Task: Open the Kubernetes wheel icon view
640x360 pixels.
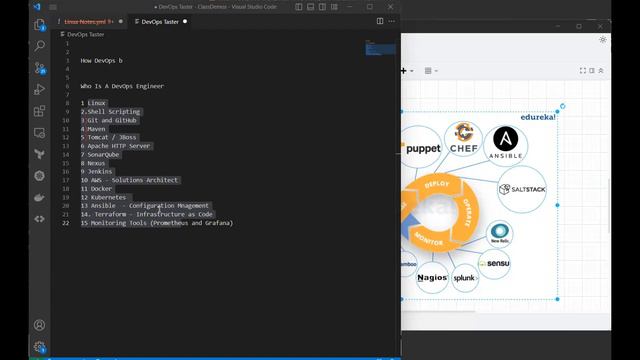Action: pos(40,176)
